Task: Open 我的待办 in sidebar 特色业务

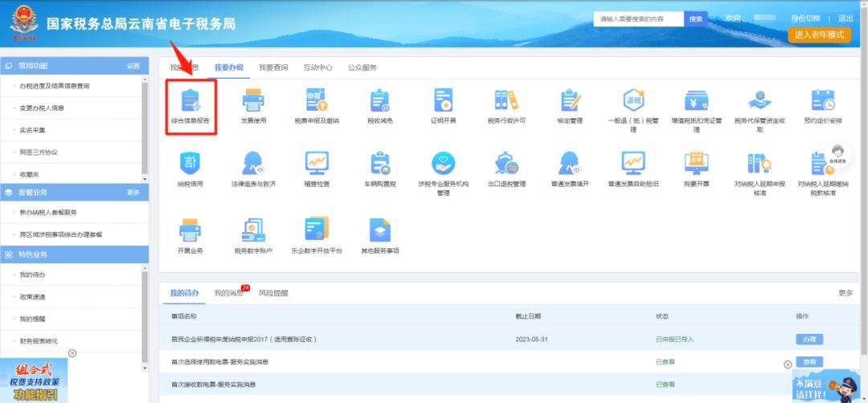Action: pyautogui.click(x=33, y=275)
